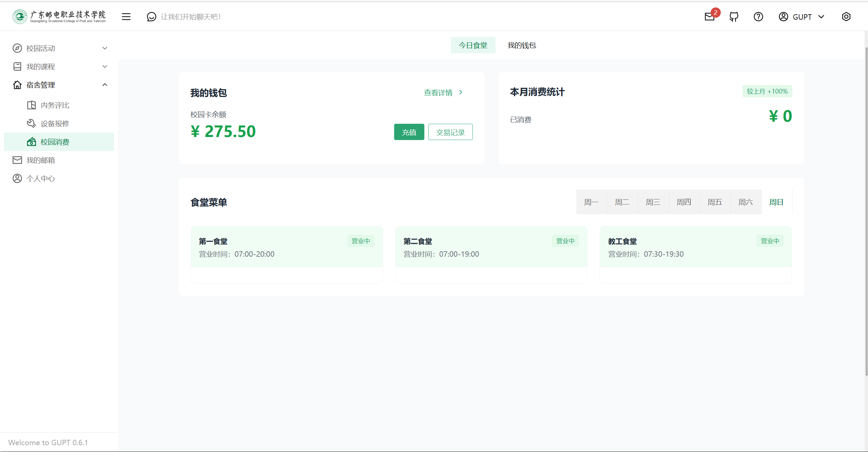Click the 查看详情 link
This screenshot has height=452, width=868.
point(438,92)
